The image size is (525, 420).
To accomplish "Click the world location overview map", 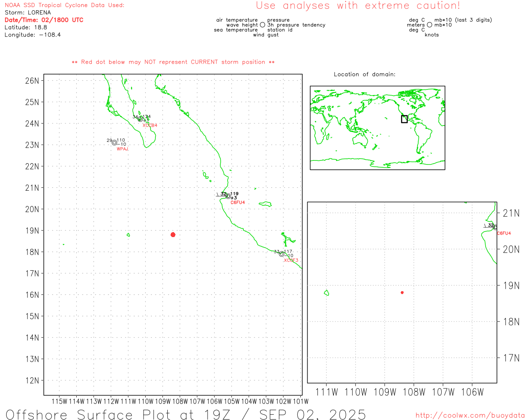I will click(377, 128).
